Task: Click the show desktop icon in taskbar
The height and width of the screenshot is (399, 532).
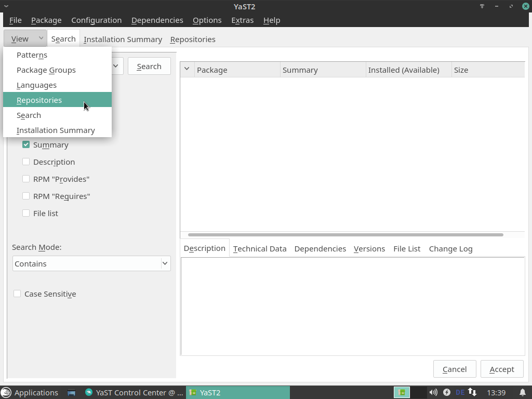Action: coord(72,392)
